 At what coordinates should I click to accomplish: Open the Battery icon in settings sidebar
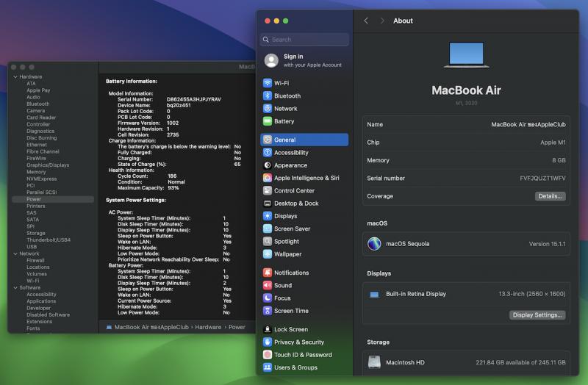point(268,121)
